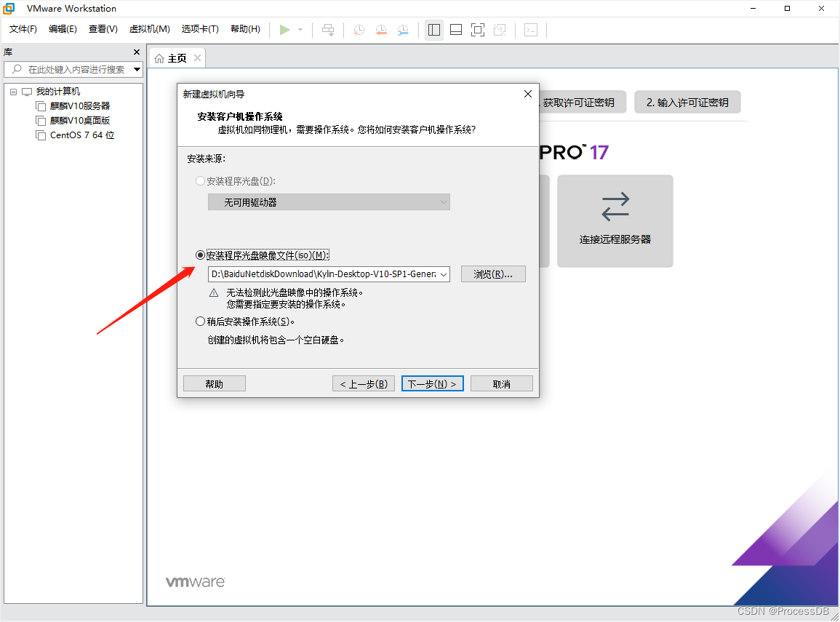Maximize the VMware Workstation window
This screenshot has width=840, height=622.
pos(787,8)
